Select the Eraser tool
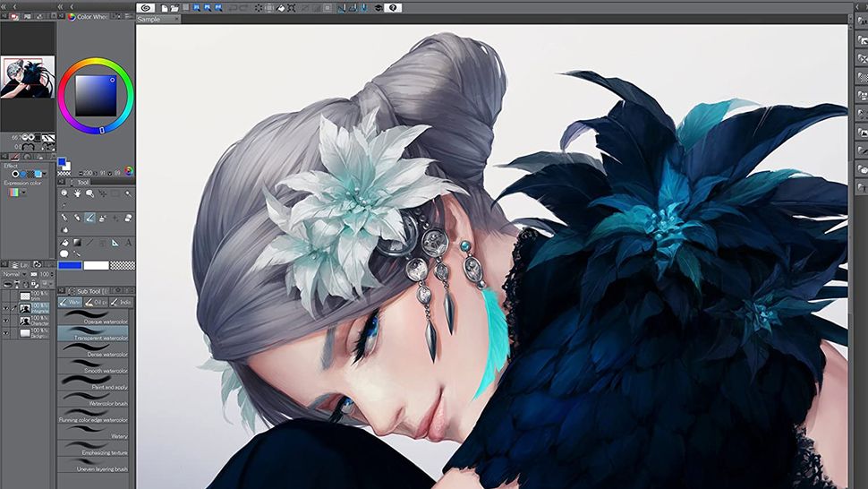 (129, 219)
